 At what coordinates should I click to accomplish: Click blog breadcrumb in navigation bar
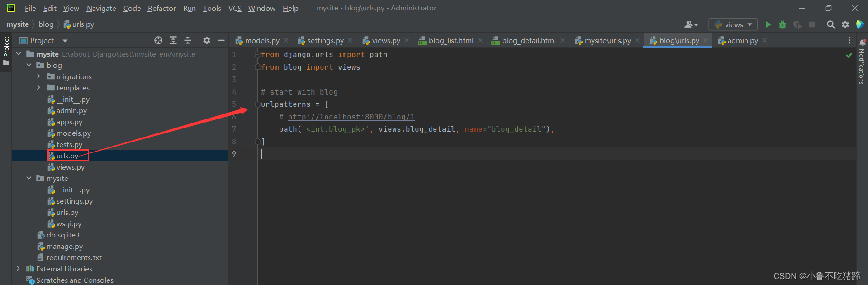(46, 24)
